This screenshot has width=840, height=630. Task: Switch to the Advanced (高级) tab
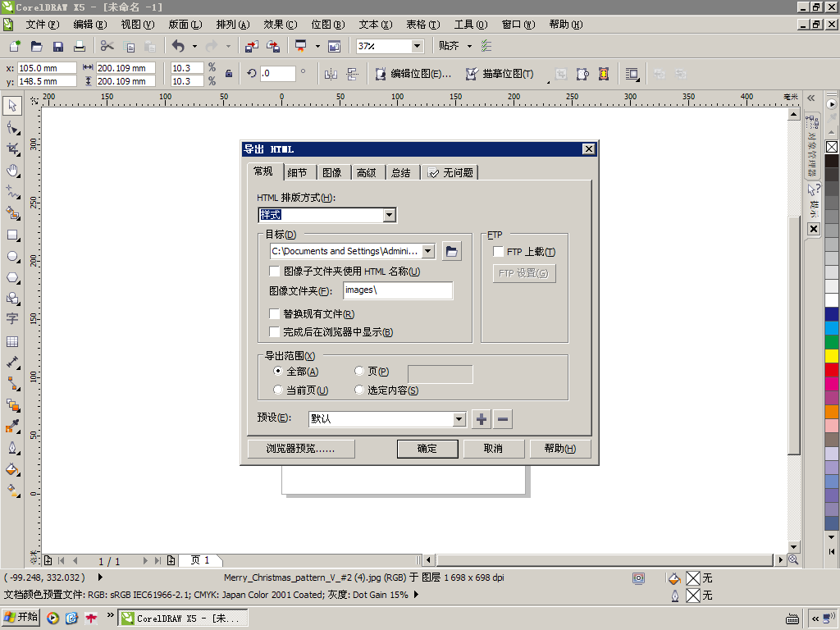pyautogui.click(x=367, y=172)
